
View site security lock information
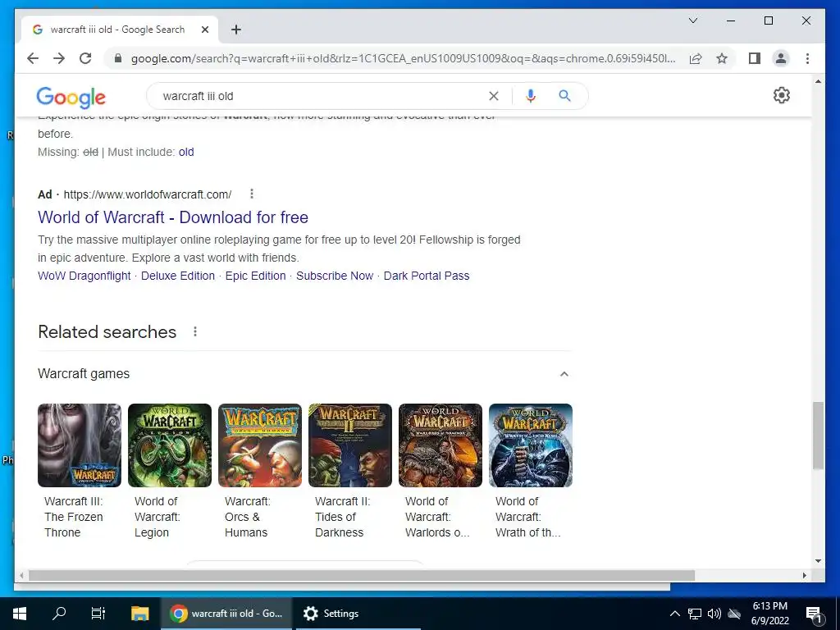click(x=118, y=58)
